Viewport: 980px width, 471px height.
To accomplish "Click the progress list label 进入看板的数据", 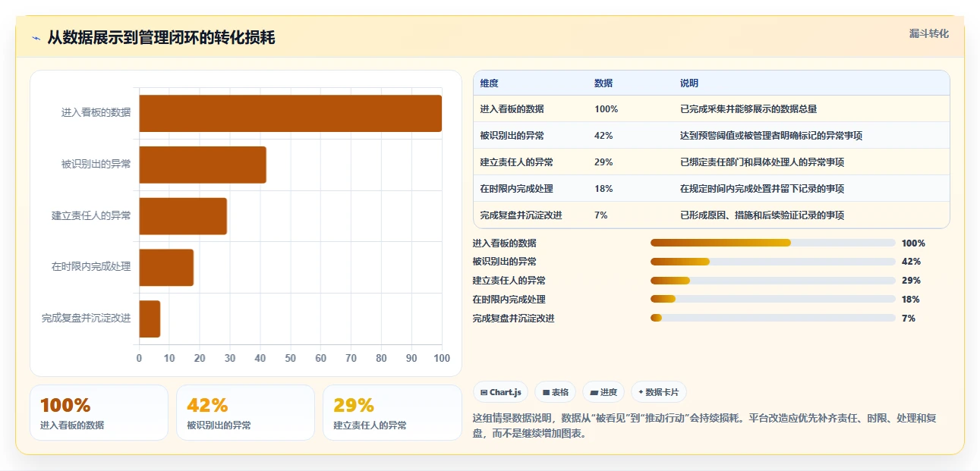I will (504, 243).
